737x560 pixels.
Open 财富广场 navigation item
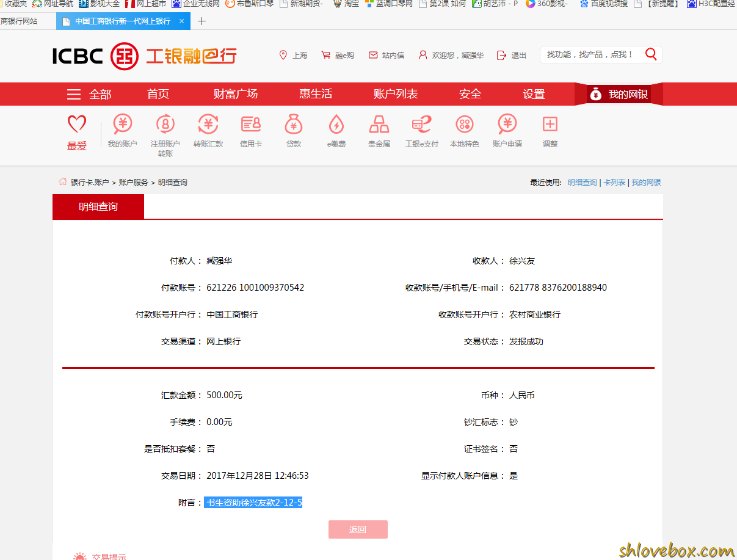click(x=236, y=94)
